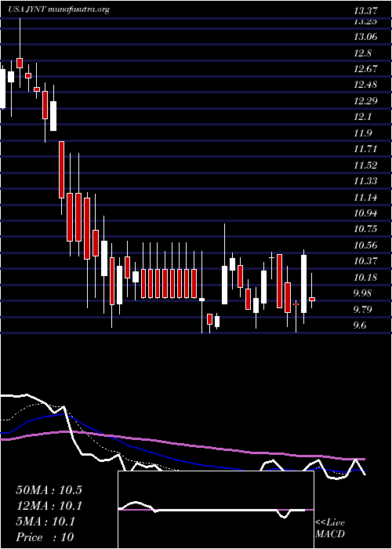Click the 12MA : 10.1 legend text
The image size is (392, 549).
pyautogui.click(x=49, y=506)
